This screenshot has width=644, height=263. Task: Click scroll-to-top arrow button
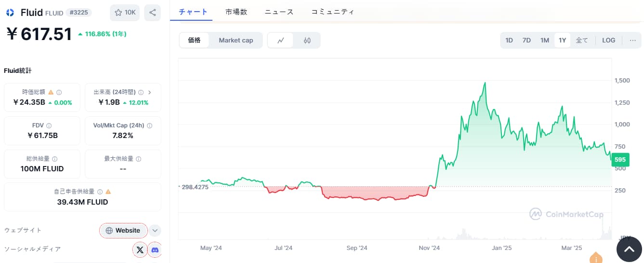(x=629, y=249)
